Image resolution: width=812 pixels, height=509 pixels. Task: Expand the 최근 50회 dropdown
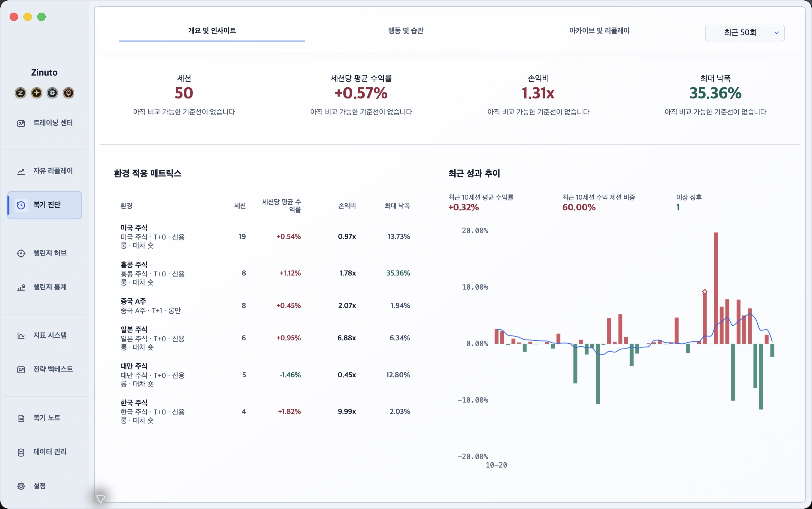[745, 33]
